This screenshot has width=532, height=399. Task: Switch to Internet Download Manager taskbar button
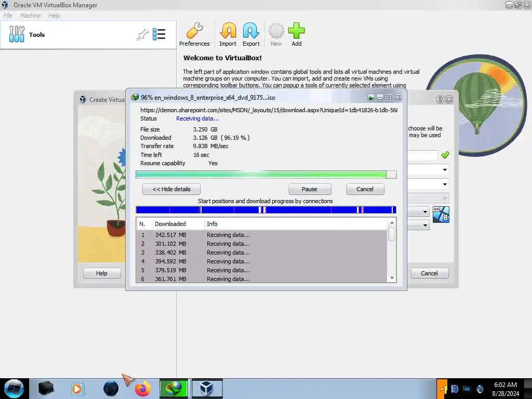[x=174, y=389]
